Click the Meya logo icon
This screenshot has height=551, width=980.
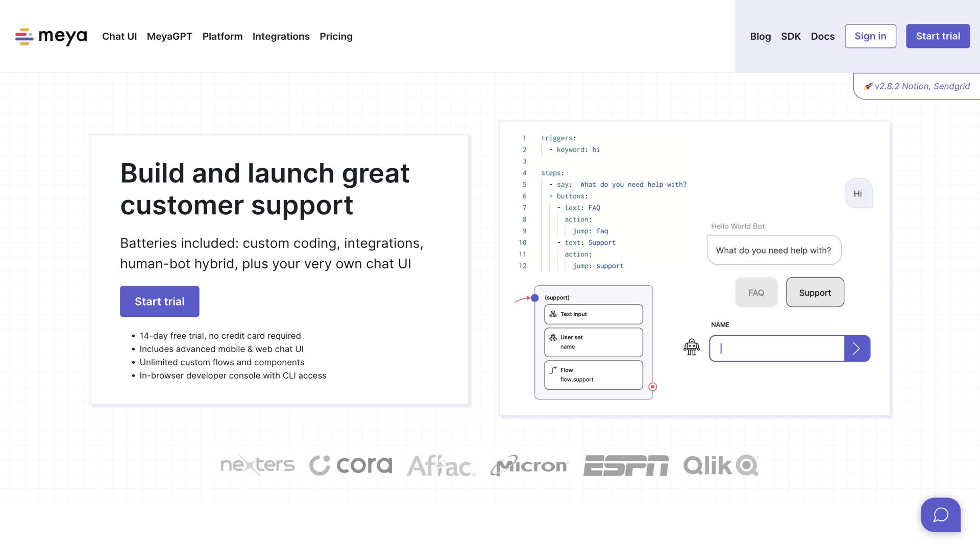tap(24, 37)
